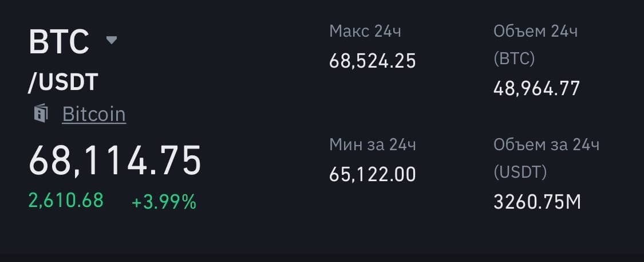The height and width of the screenshot is (262, 644).
Task: Expand the BTC pair dropdown arrow
Action: click(x=112, y=40)
